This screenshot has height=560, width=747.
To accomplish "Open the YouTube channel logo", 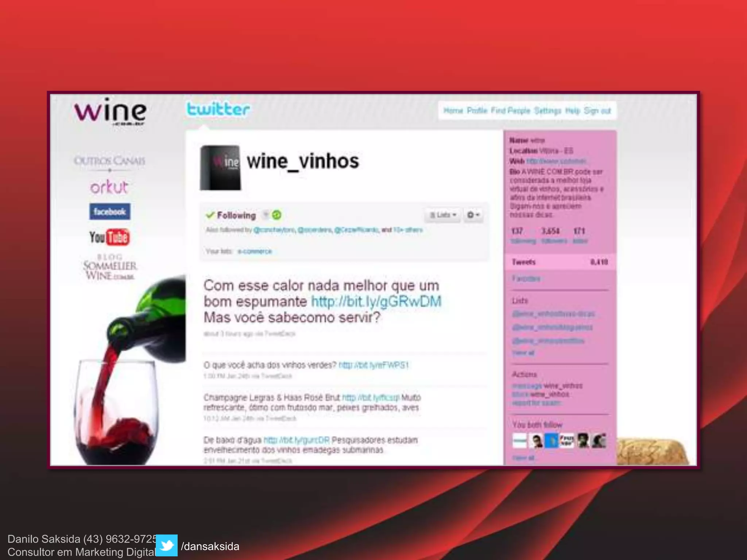I will [x=109, y=237].
